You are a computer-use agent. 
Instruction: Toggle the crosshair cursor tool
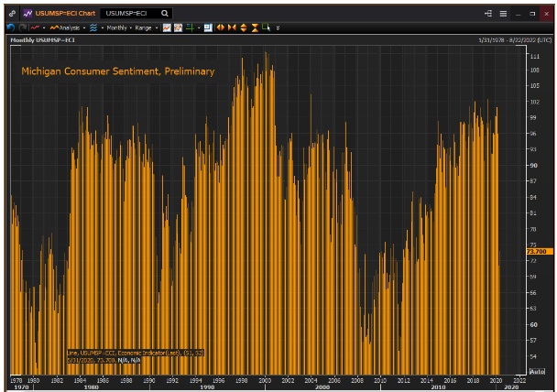(x=190, y=28)
